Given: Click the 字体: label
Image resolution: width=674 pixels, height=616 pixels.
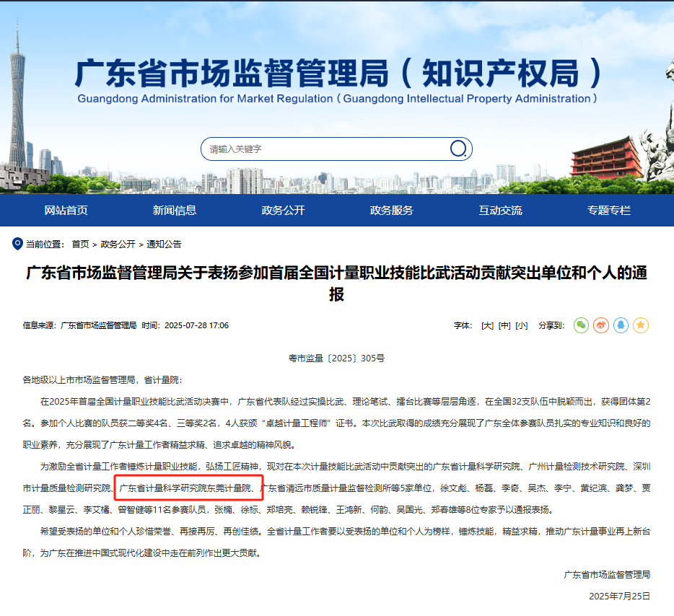Looking at the screenshot, I should pyautogui.click(x=463, y=325).
